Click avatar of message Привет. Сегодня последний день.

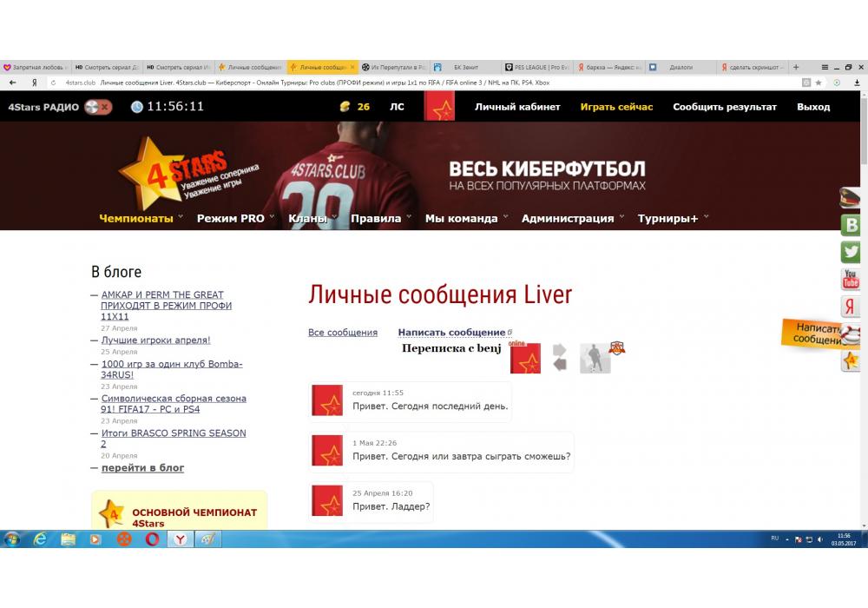click(x=327, y=400)
